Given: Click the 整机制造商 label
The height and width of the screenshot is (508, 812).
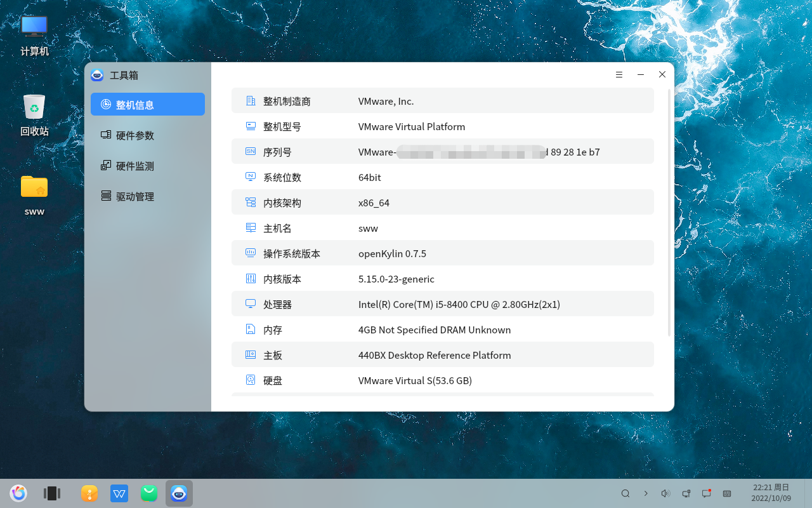Looking at the screenshot, I should point(287,101).
